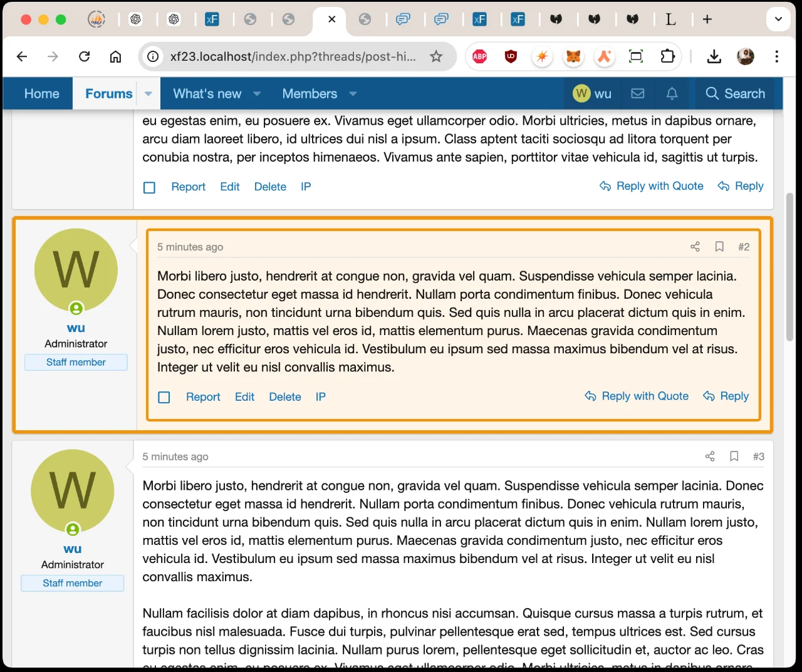Click the wu avatar on post #3
802x672 pixels.
tap(73, 490)
